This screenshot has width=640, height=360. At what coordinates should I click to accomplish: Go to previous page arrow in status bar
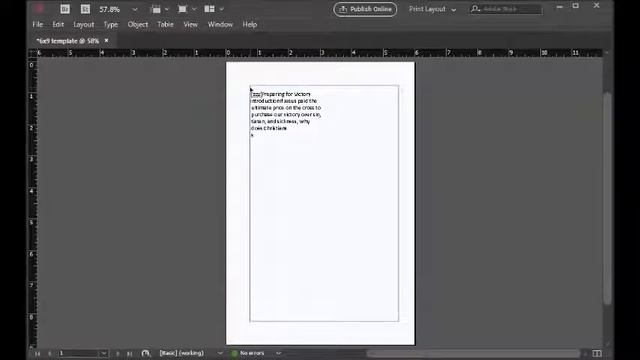50,353
